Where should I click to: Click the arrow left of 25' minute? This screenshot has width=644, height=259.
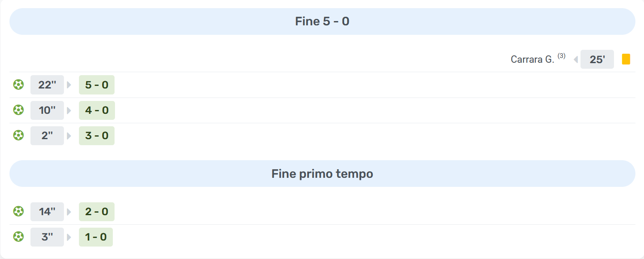coord(575,59)
